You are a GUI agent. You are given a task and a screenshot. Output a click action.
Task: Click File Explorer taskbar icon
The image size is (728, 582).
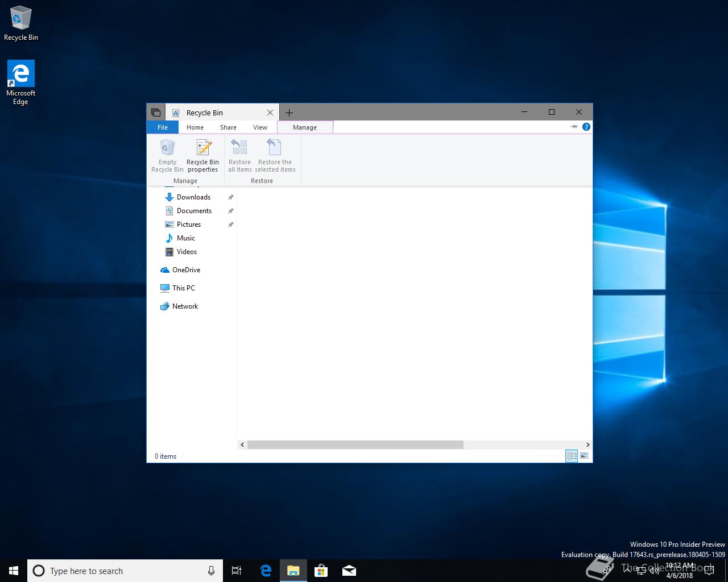293,571
